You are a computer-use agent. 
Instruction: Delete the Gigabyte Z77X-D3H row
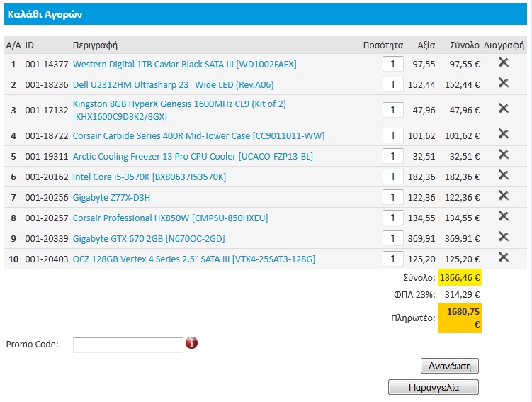pos(504,196)
